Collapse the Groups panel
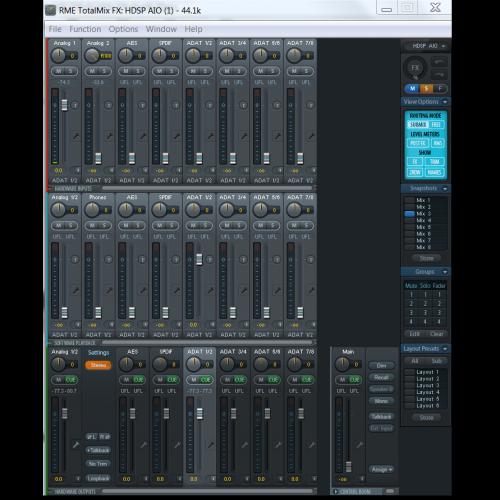The height and width of the screenshot is (500, 500). click(x=445, y=272)
